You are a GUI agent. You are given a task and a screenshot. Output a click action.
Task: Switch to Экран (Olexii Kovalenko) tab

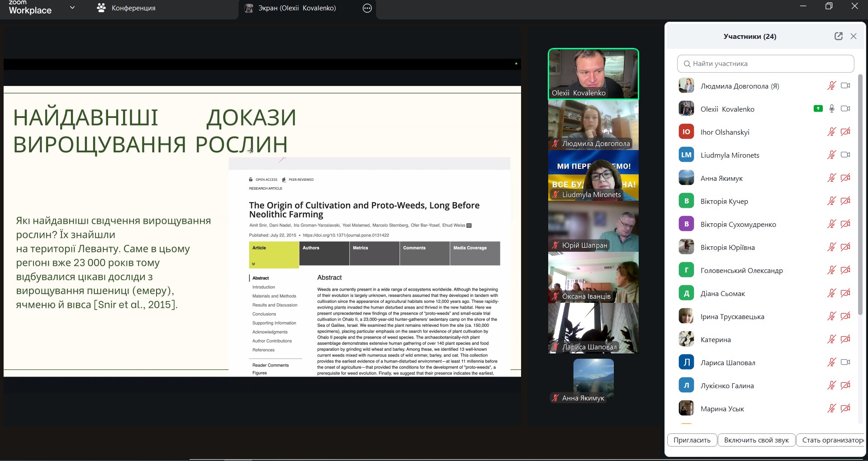(297, 8)
